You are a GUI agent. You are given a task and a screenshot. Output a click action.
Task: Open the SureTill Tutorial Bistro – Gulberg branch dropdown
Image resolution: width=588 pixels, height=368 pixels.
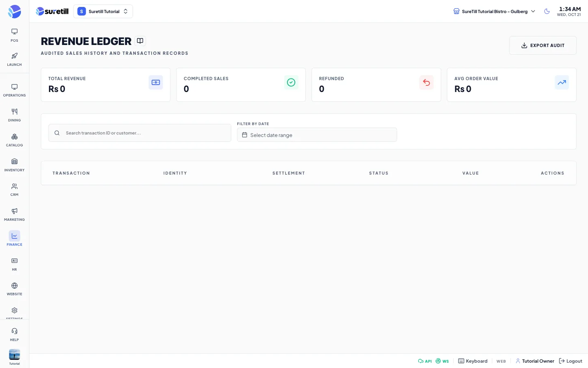click(494, 11)
